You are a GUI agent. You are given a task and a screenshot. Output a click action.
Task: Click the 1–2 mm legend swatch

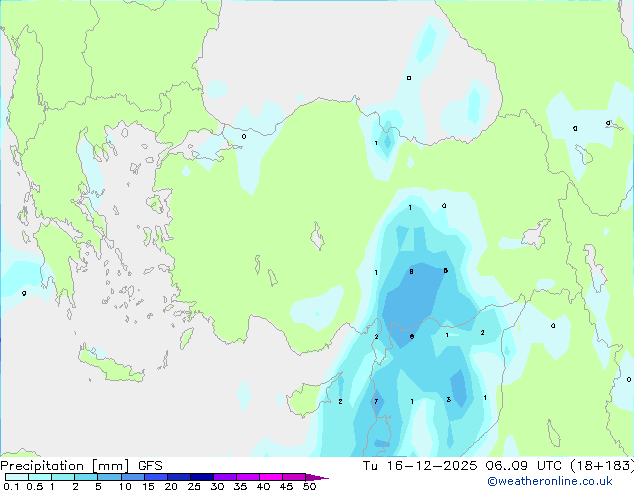tap(63, 477)
